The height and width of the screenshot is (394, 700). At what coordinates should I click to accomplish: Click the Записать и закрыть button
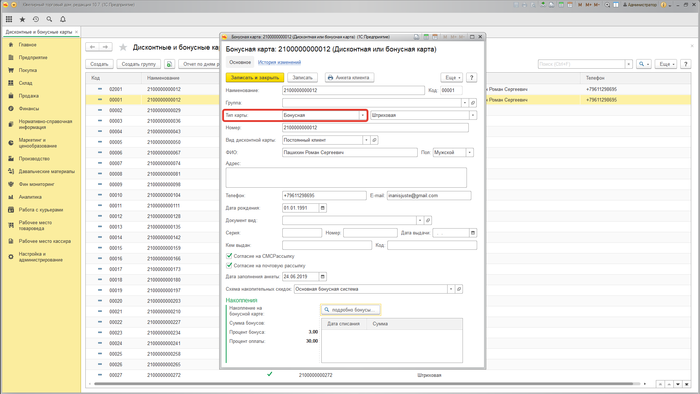255,78
